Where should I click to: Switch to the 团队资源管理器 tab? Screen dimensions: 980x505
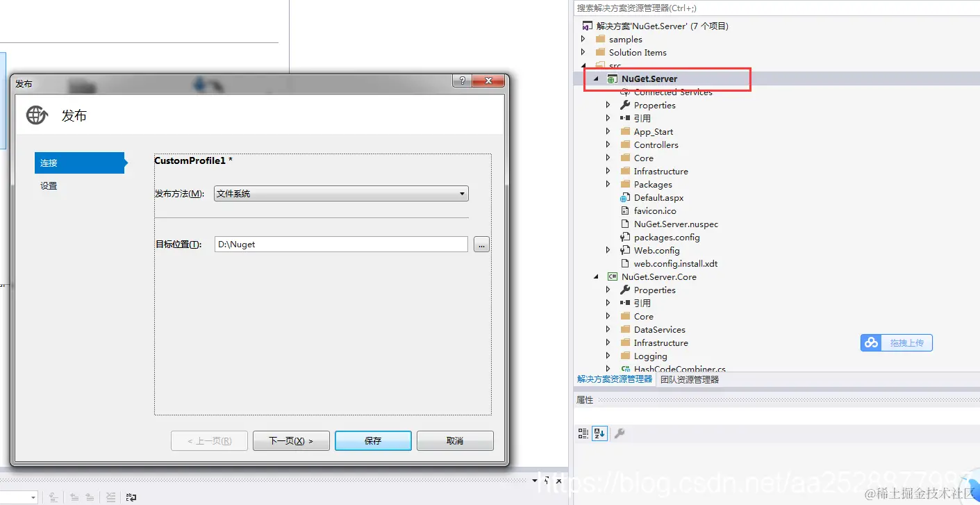[x=690, y=380]
